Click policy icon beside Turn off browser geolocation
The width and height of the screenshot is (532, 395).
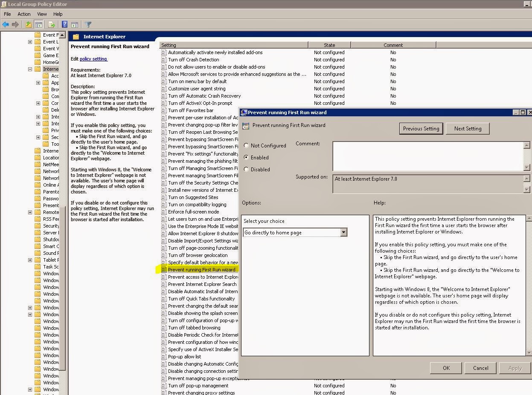(x=164, y=255)
